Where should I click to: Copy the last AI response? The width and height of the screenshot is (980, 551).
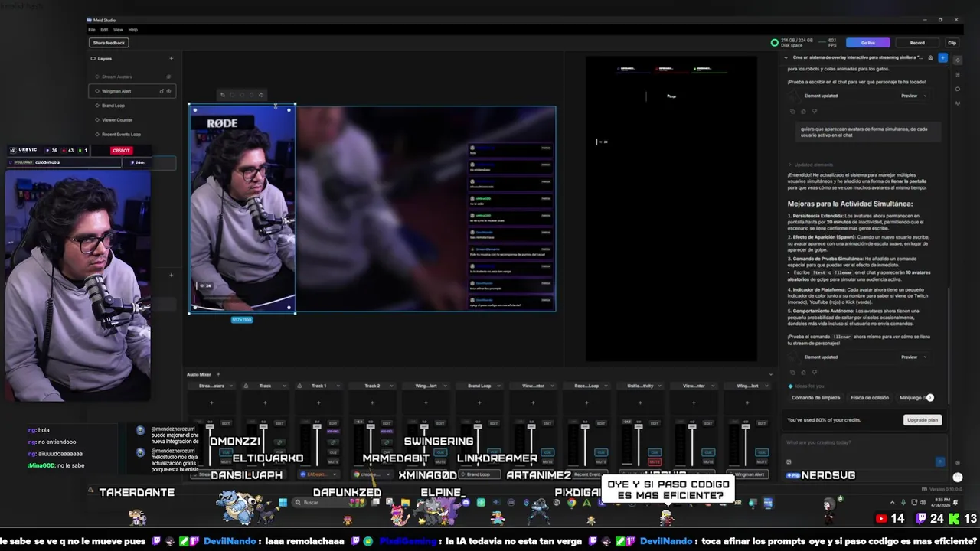[792, 372]
